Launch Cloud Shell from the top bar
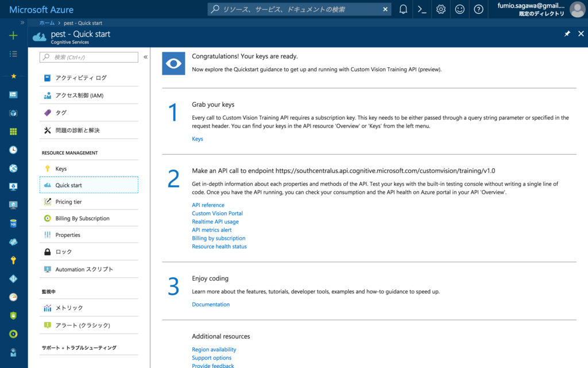This screenshot has width=588, height=368. pos(422,9)
